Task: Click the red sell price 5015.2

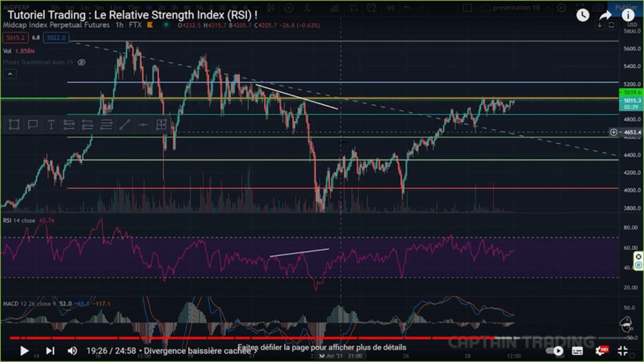Action: (x=15, y=38)
